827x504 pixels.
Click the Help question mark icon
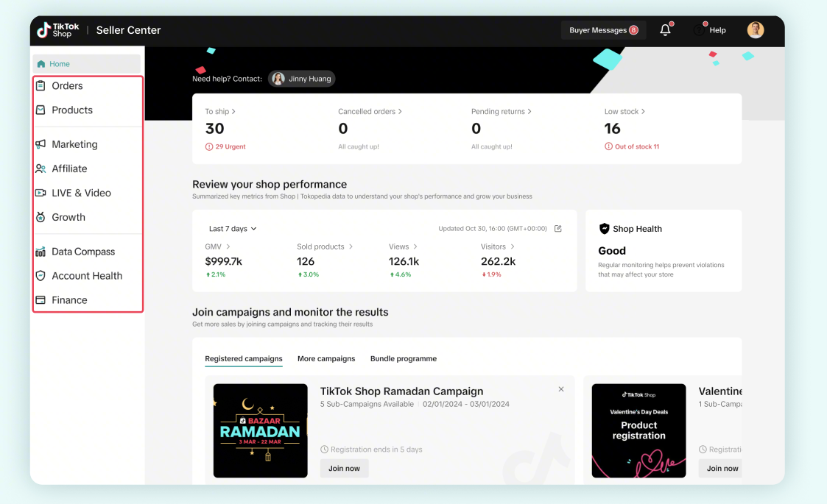coord(699,30)
